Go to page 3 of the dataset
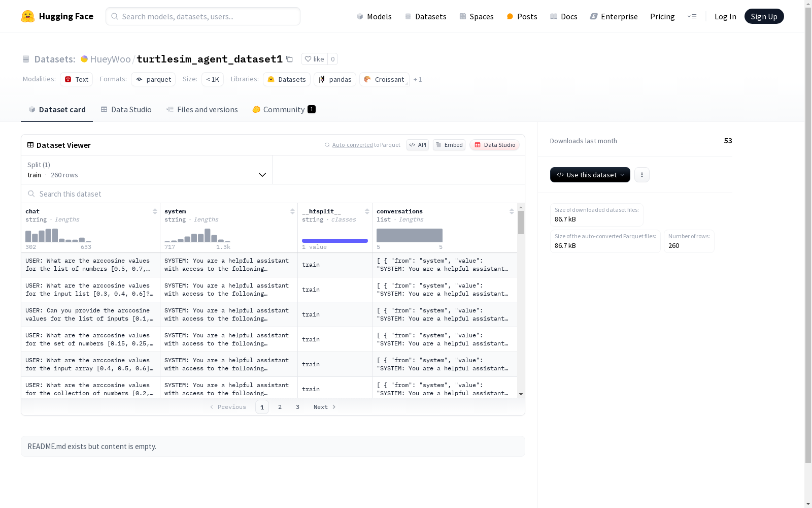 tap(297, 407)
